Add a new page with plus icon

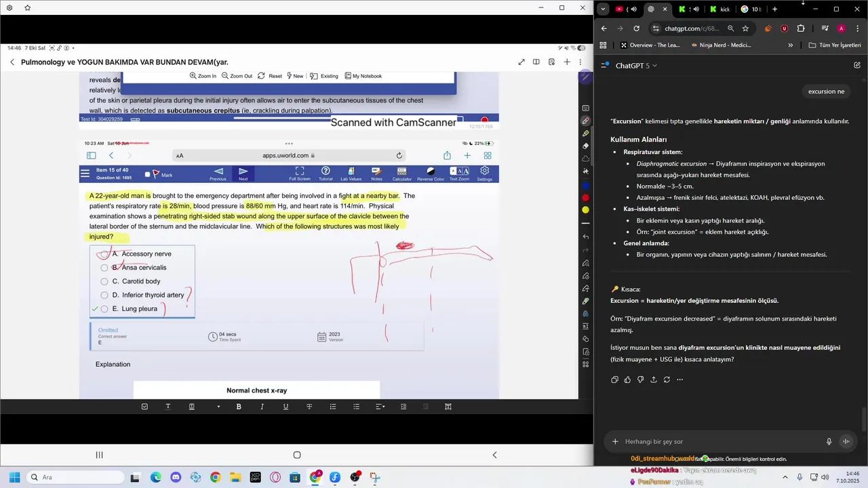(567, 62)
